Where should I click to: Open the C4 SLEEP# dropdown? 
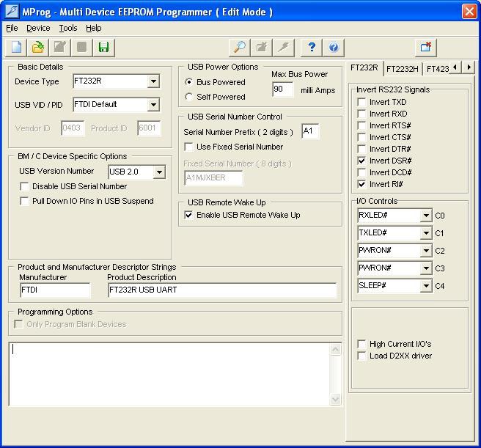tap(426, 286)
